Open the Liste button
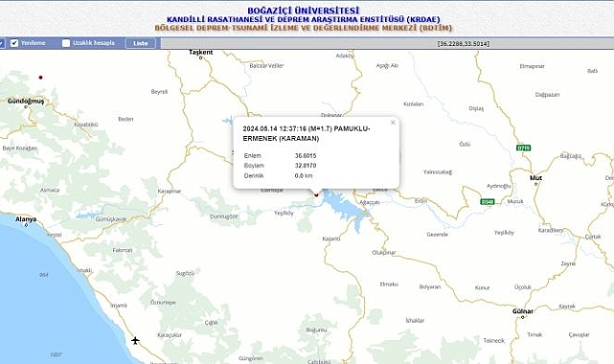This screenshot has height=364, width=614. click(x=141, y=43)
